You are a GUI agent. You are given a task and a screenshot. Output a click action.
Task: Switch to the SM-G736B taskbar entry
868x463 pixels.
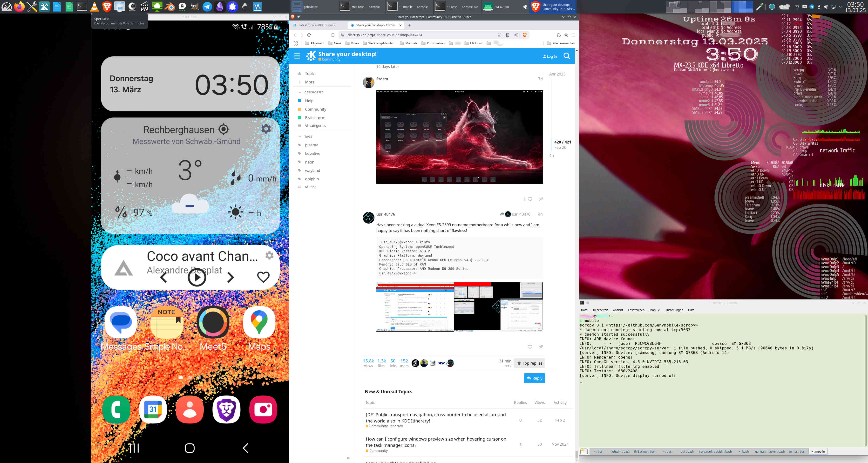coord(505,7)
